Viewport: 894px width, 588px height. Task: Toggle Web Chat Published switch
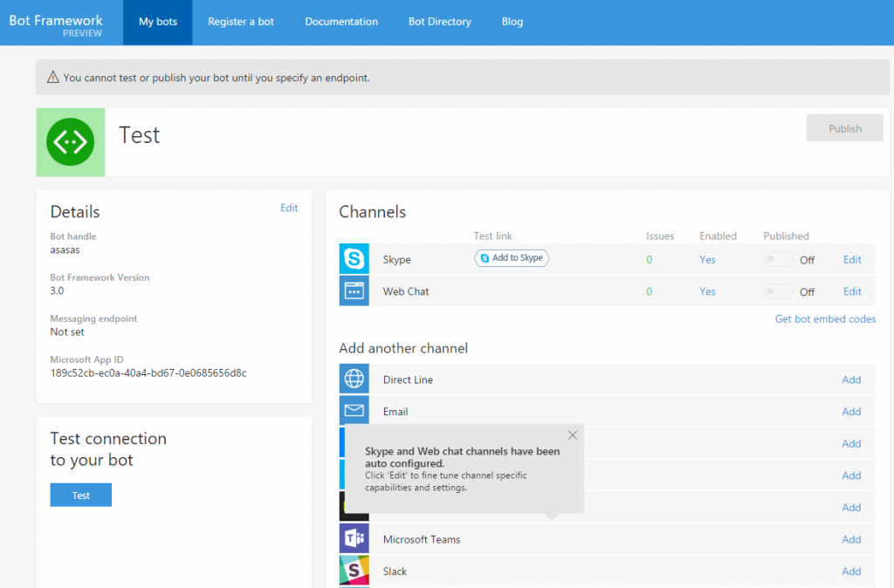tap(778, 291)
